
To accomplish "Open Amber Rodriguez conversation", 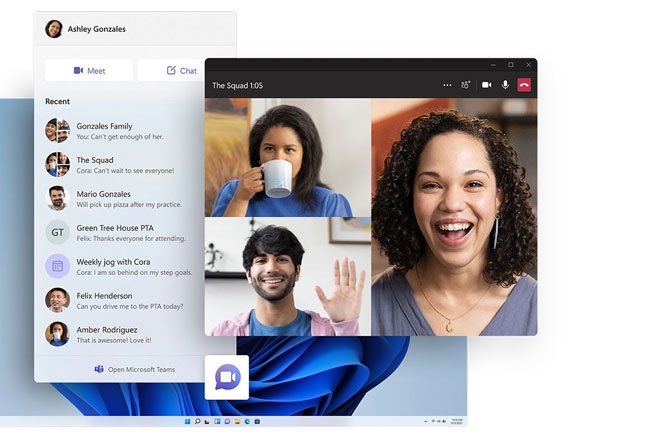I will click(x=120, y=334).
